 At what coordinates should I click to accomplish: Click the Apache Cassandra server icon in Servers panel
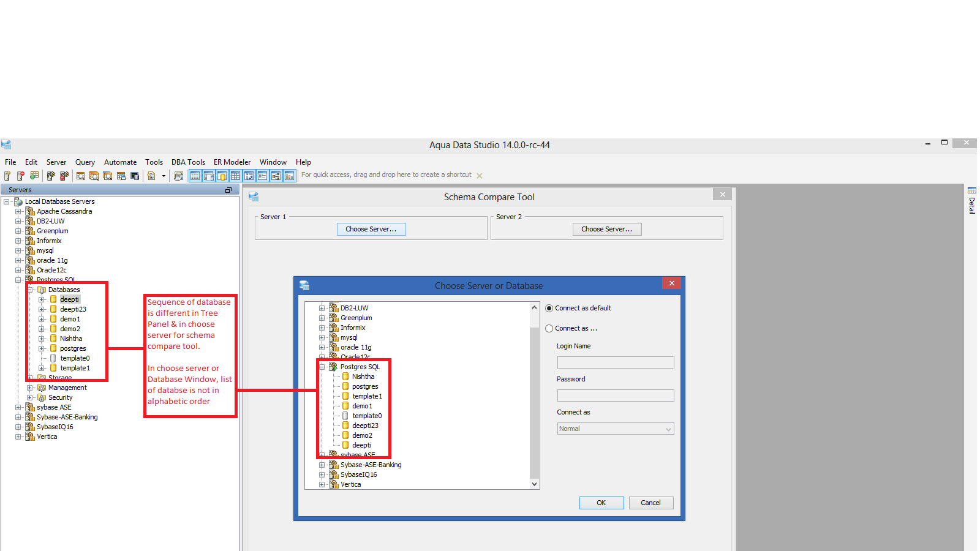[x=30, y=211]
